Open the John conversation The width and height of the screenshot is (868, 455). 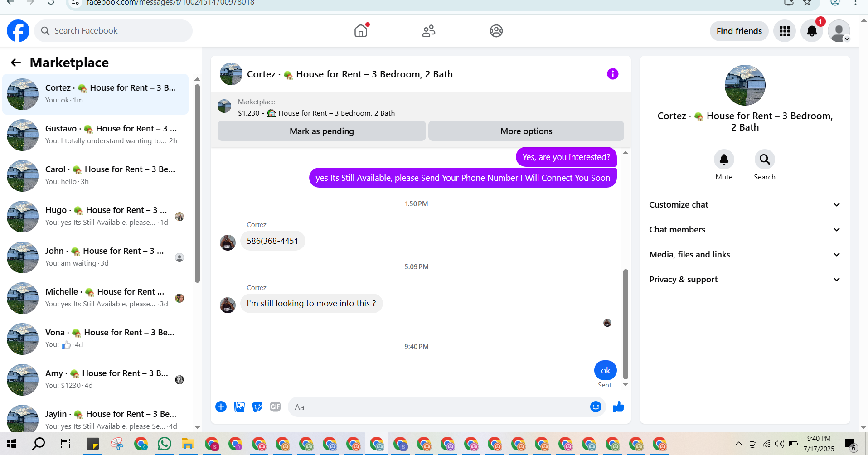(96, 257)
